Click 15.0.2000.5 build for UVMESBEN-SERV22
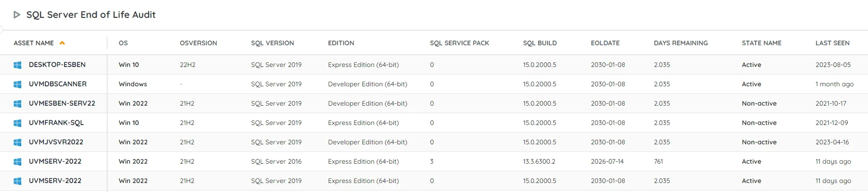Image resolution: width=868 pixels, height=192 pixels. 539,103
